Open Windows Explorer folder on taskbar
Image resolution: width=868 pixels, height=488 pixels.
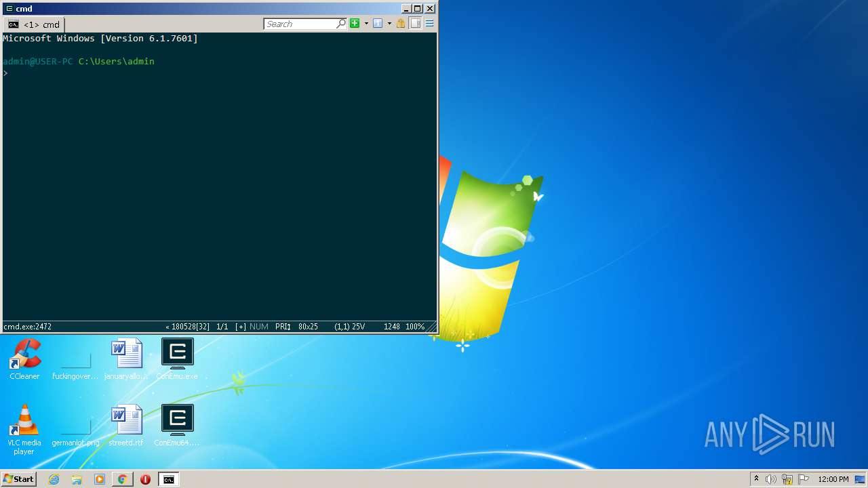pos(77,479)
